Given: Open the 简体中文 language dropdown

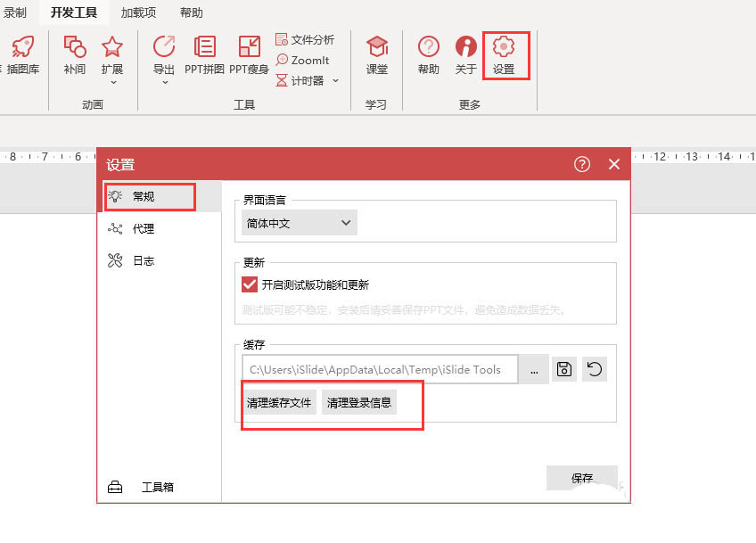Looking at the screenshot, I should click(299, 223).
